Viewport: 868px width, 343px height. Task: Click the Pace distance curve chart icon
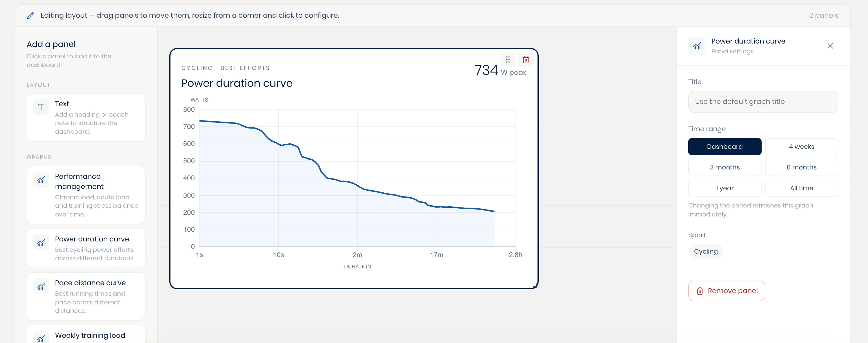41,286
